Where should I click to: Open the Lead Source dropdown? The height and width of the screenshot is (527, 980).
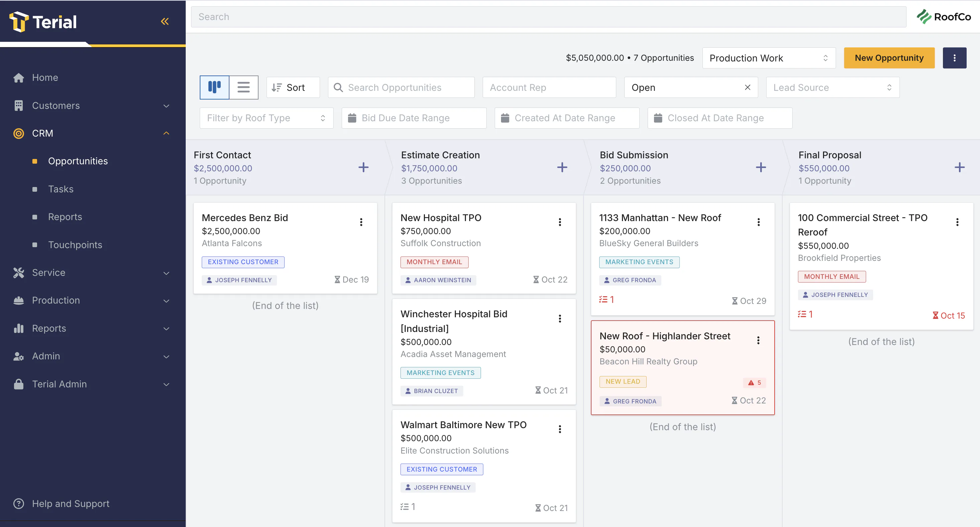coord(832,87)
